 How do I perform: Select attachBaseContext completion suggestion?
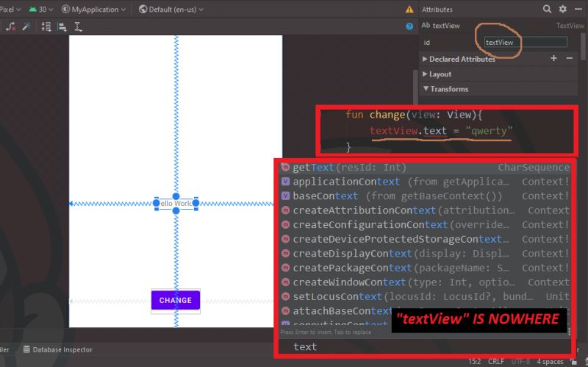[336, 310]
